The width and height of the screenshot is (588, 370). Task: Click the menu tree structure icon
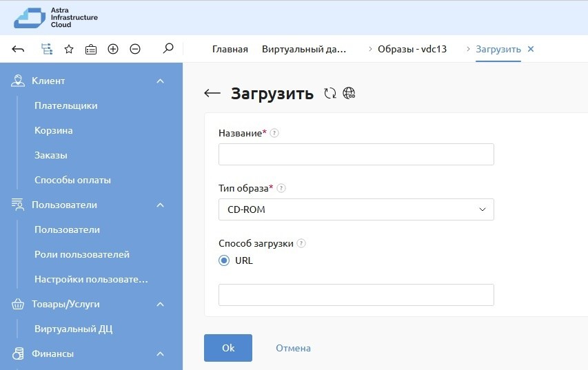point(46,49)
